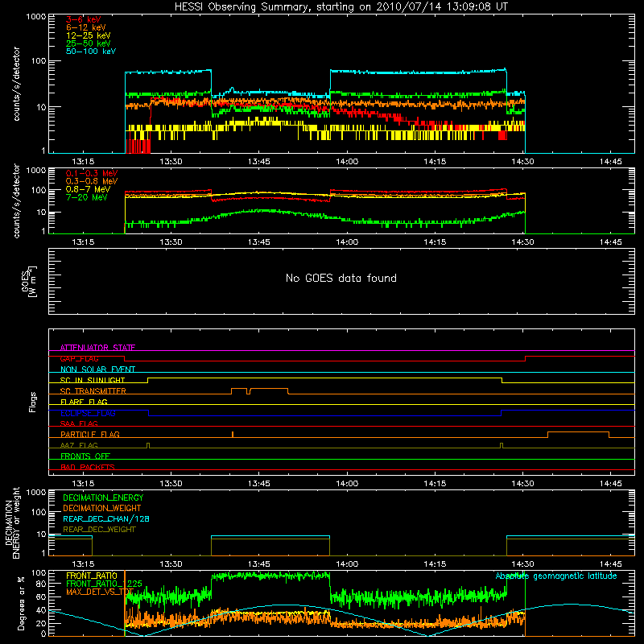644x644 pixels.
Task: Click the 7-20 MeV legend label
Action: pyautogui.click(x=87, y=197)
